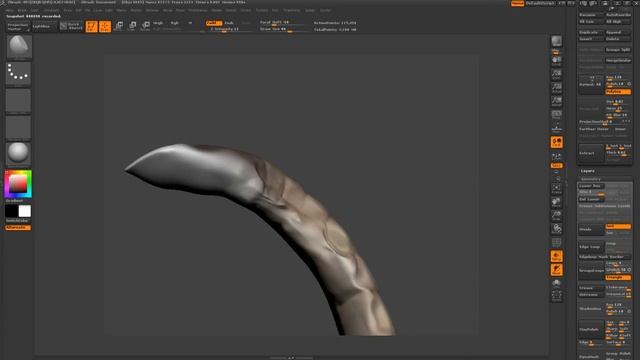Open the Brush menu
640x360 pixels.
pyautogui.click(x=22, y=10)
